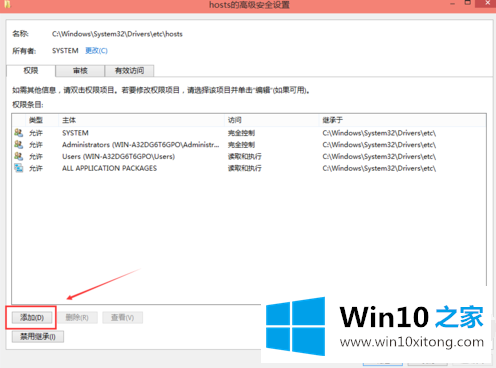
Task: Select the ALL APPLICATION PACKAGES entry
Action: tap(249, 168)
